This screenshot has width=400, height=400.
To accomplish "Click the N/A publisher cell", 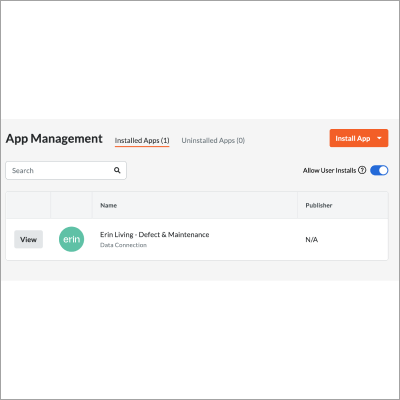I will pos(312,240).
